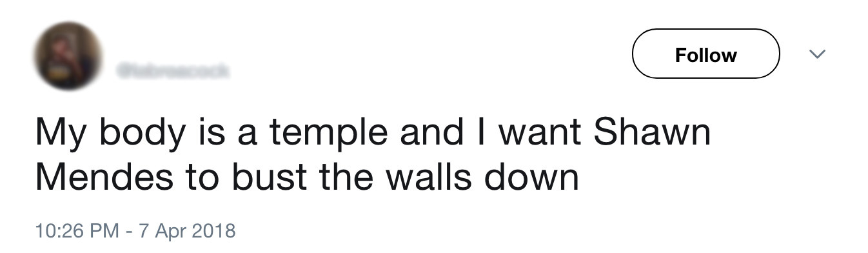Tap the round avatar image
Screen dimensions: 868x253
click(68, 56)
